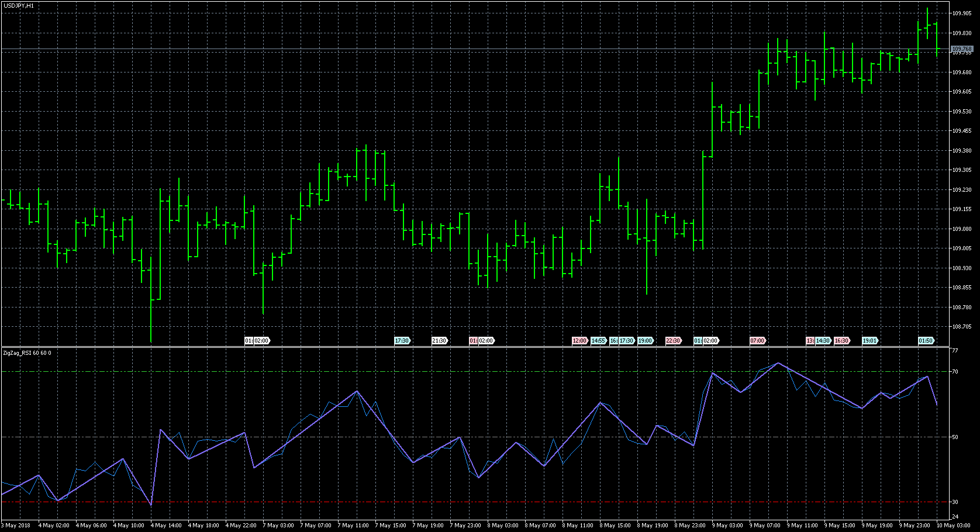980x532 pixels.
Task: Click the 9 May 03:00 time label
Action: tap(727, 526)
